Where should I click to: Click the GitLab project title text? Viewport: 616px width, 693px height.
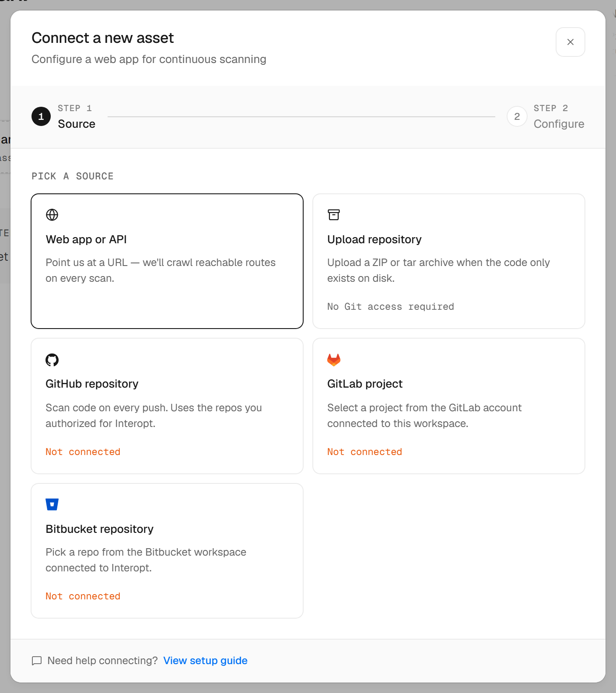[x=365, y=384]
